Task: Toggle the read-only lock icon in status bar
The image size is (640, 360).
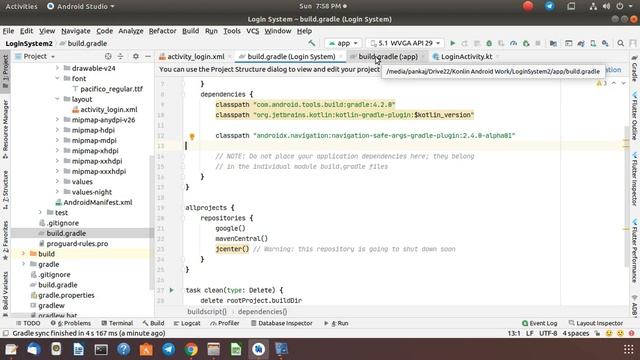Action: click(x=597, y=333)
